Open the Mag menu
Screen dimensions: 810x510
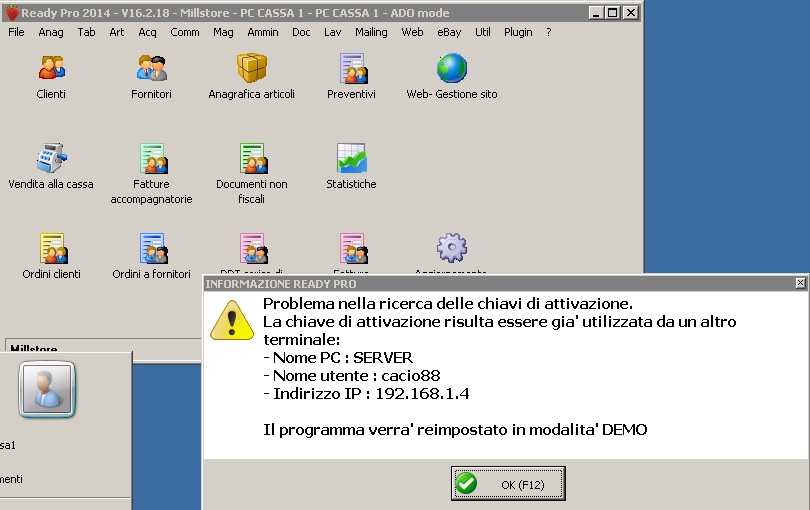click(223, 32)
